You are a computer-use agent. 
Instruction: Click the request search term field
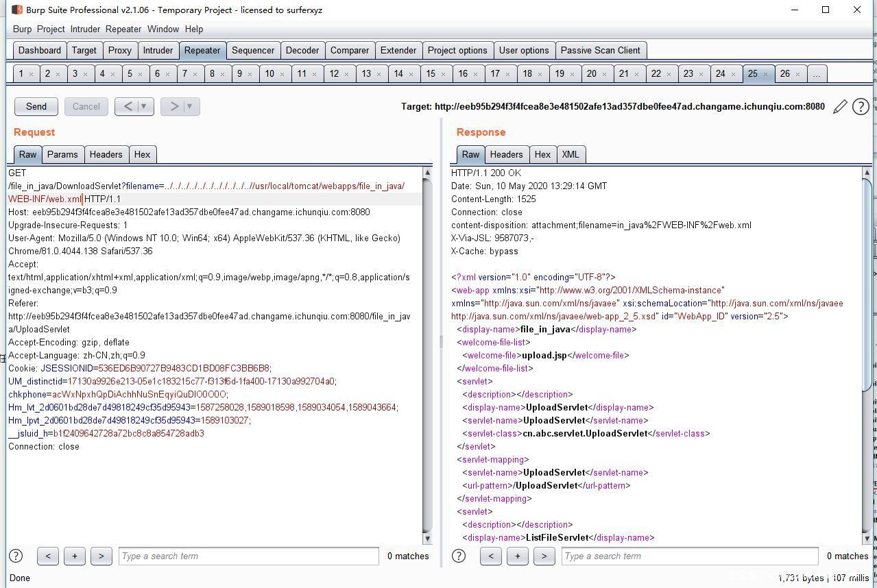[x=248, y=556]
